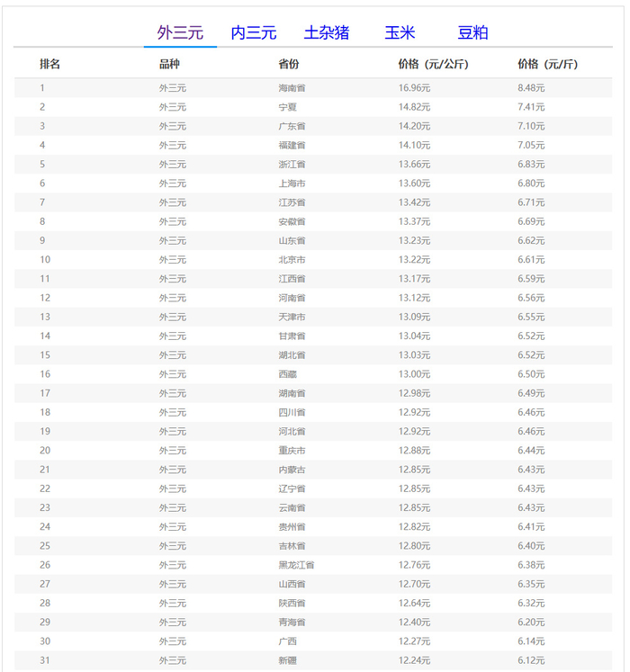This screenshot has width=630, height=672.
Task: Select the 黑龙江省 province cell
Action: (296, 565)
